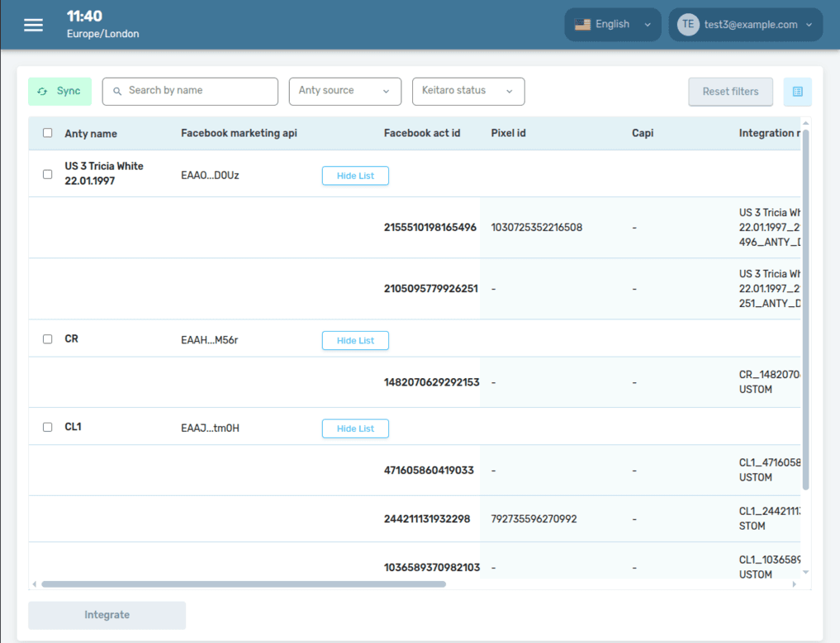Image resolution: width=840 pixels, height=643 pixels.
Task: Click act id 1482070629292153
Action: (432, 382)
